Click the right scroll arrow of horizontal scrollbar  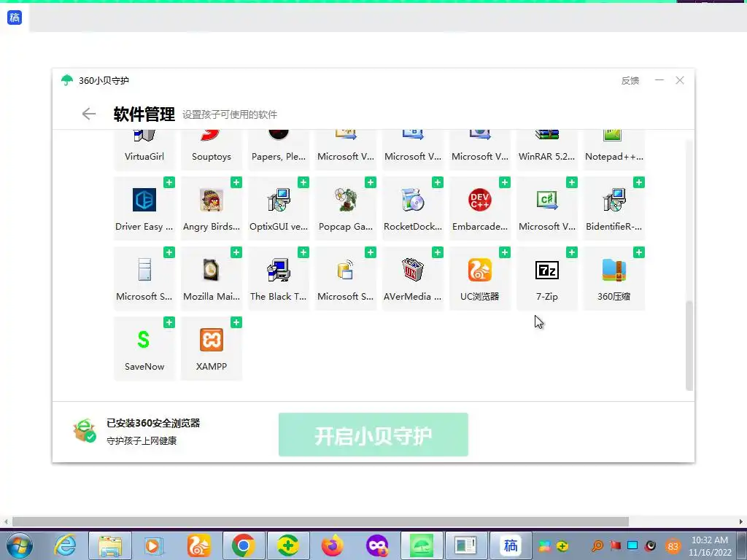(x=741, y=521)
